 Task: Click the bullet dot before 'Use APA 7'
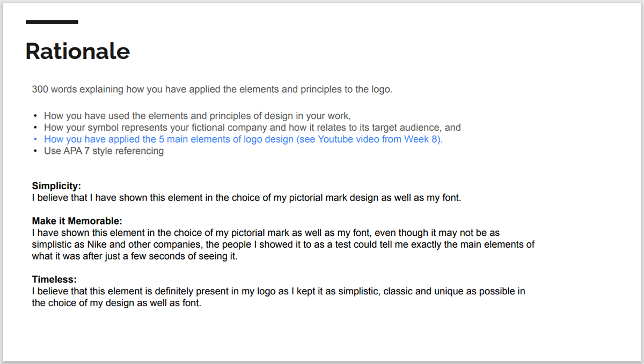(x=35, y=151)
